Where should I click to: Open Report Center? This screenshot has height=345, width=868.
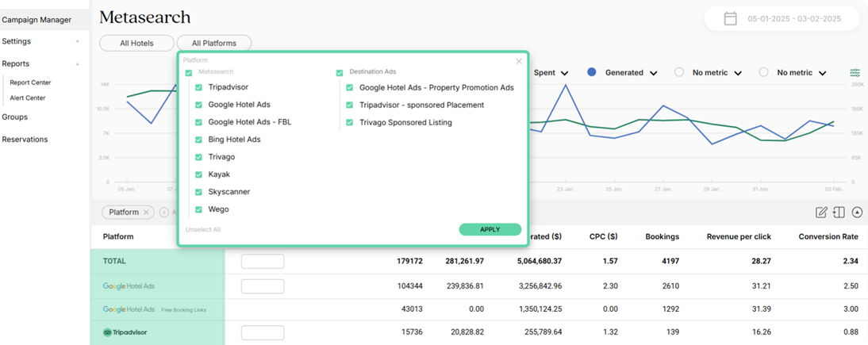tap(30, 82)
